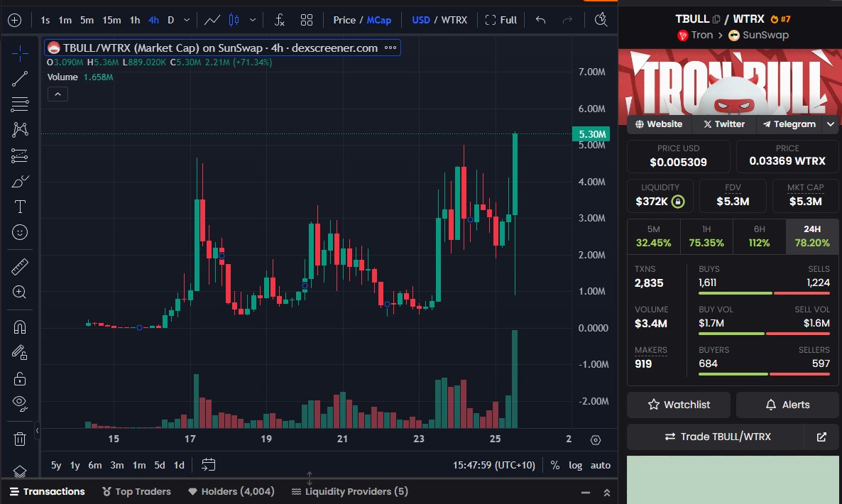Undo the last chart action
Viewport: 842px width, 504px height.
pos(541,21)
